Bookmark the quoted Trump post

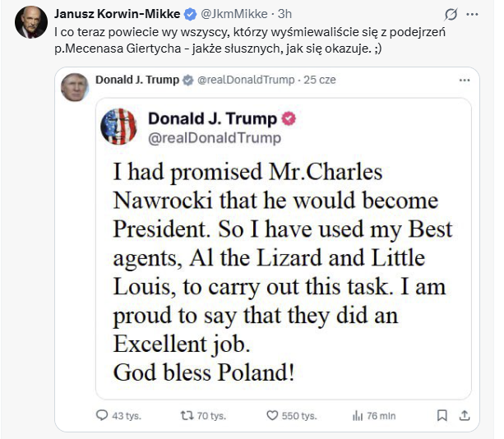coord(442,415)
